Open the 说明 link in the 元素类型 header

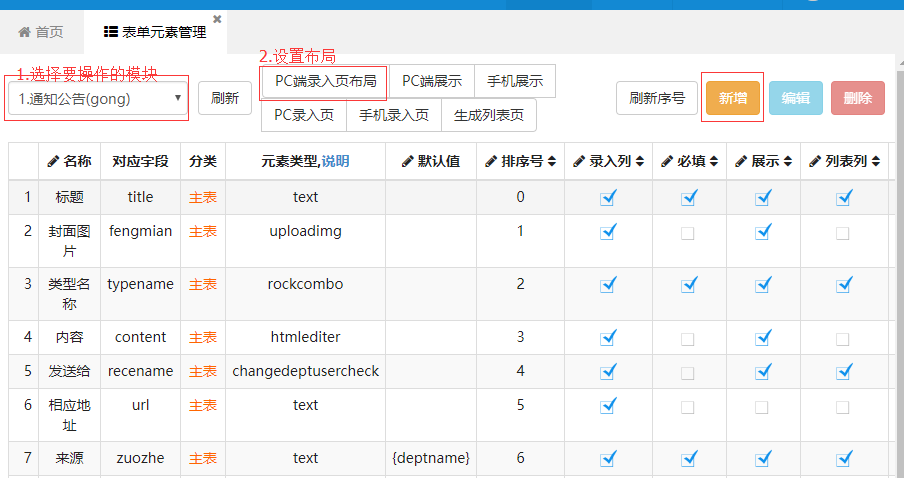pyautogui.click(x=335, y=161)
